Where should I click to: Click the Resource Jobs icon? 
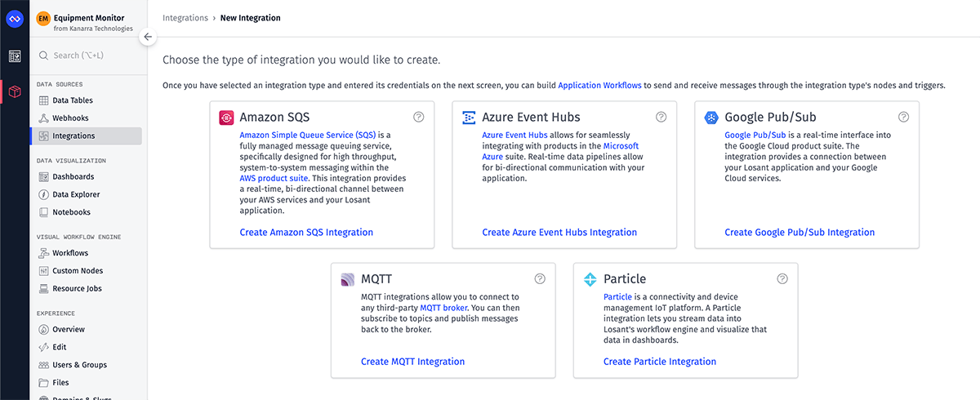(44, 289)
